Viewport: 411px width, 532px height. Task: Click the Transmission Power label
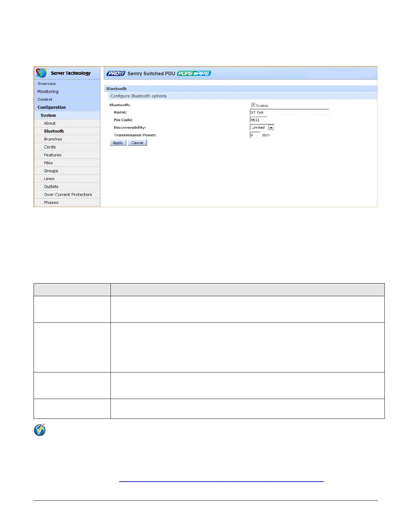point(135,135)
